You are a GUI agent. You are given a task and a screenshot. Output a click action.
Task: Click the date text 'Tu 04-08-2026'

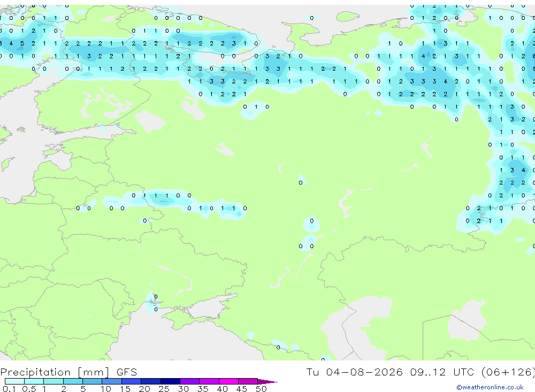(x=354, y=372)
